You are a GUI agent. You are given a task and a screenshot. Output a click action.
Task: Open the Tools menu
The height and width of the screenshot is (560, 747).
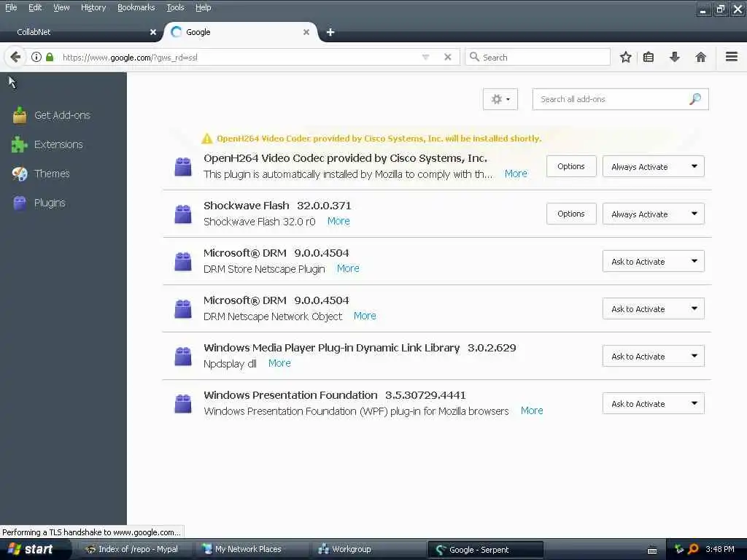tap(175, 7)
